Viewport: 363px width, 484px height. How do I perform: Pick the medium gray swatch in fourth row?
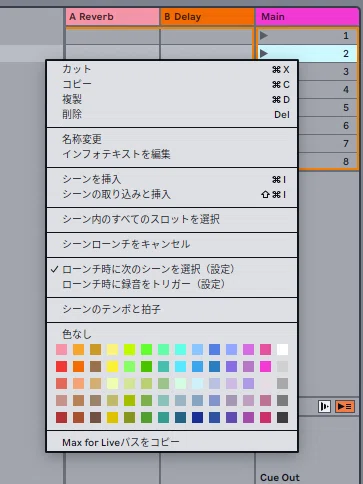282,400
